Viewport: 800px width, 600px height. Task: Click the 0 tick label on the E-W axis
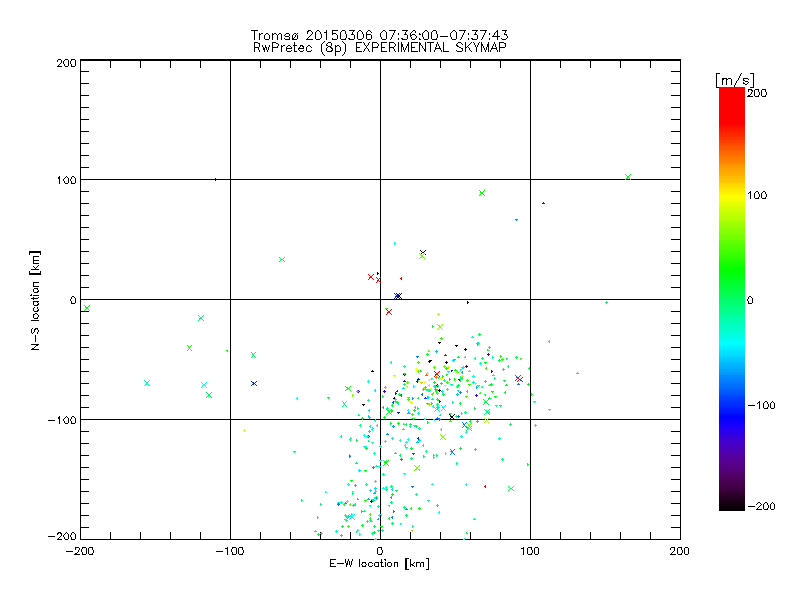coord(380,551)
